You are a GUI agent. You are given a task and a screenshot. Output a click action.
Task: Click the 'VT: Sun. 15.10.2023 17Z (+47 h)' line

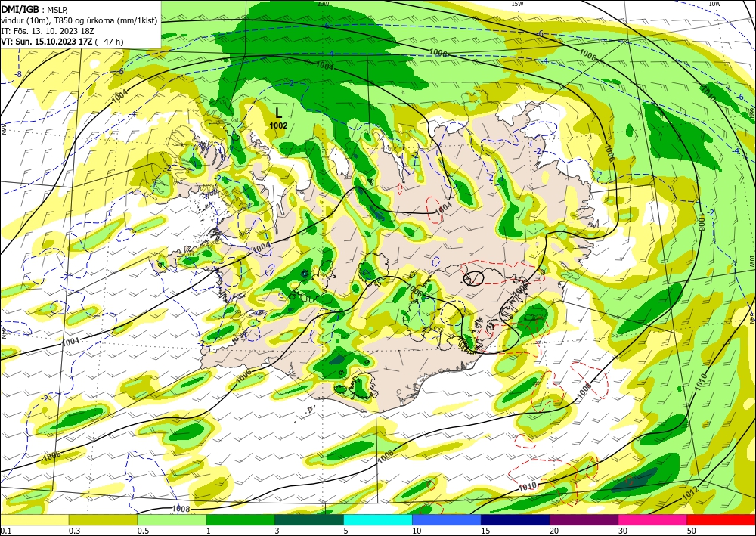click(62, 42)
